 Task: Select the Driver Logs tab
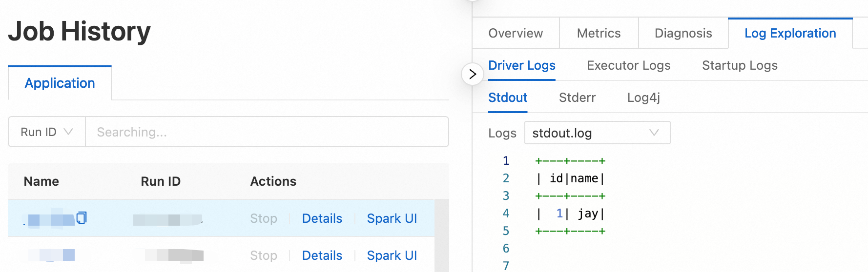pyautogui.click(x=521, y=65)
